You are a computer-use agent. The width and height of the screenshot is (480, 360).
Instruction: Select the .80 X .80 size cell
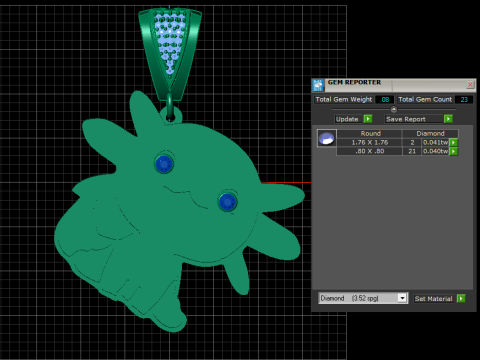tap(370, 151)
